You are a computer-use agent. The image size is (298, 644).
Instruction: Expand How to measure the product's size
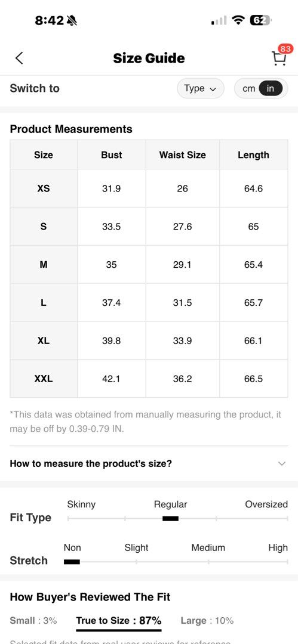tap(149, 464)
